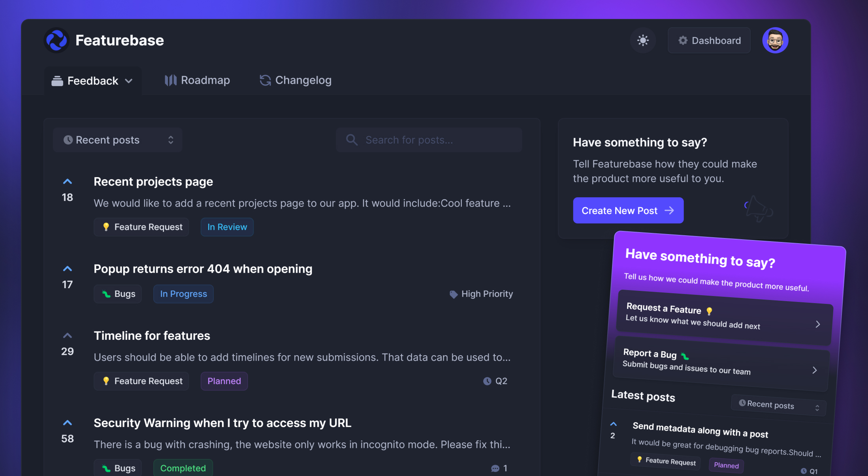868x476 pixels.
Task: Click the search magnifier icon
Action: coord(351,140)
